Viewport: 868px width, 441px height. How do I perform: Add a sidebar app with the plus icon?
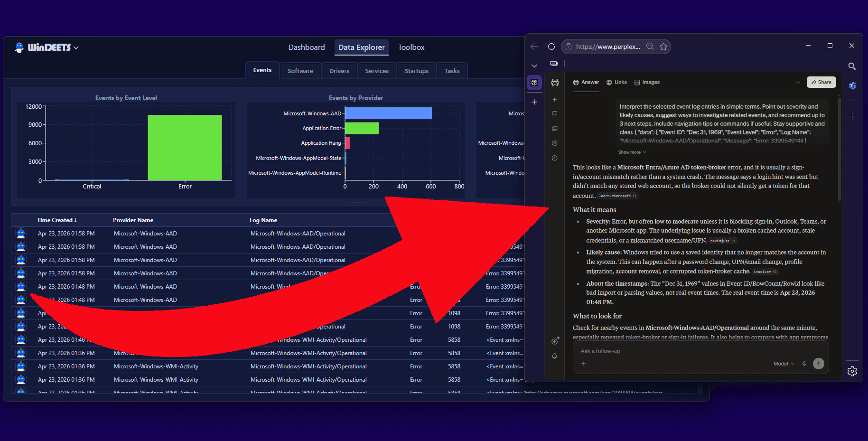pyautogui.click(x=852, y=116)
